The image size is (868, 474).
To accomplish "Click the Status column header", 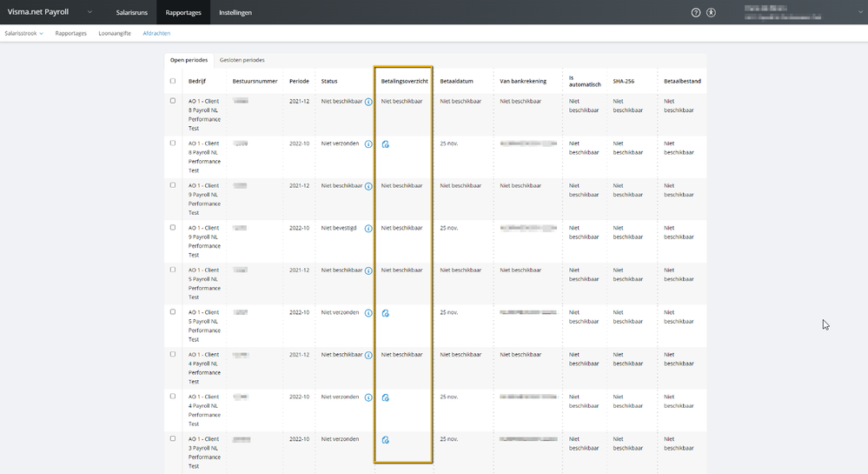I will click(328, 81).
